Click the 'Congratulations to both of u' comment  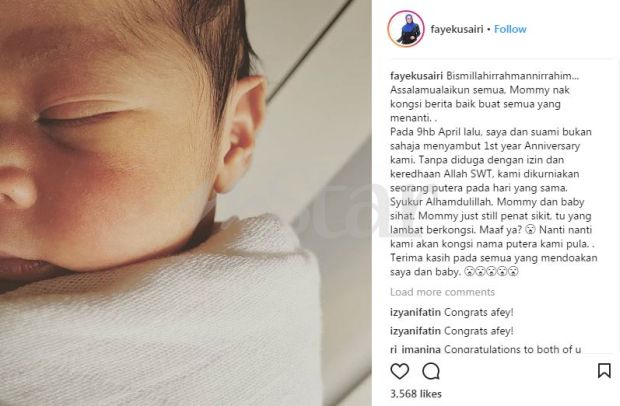513,349
